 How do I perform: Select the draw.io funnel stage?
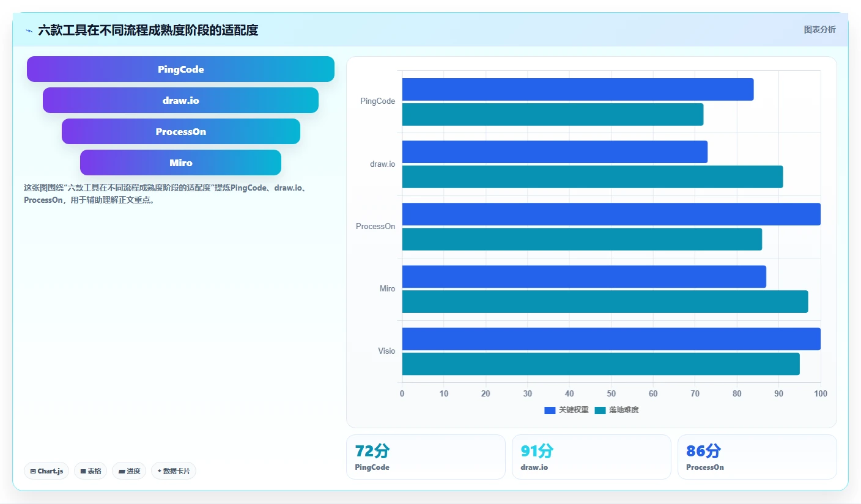click(x=180, y=100)
